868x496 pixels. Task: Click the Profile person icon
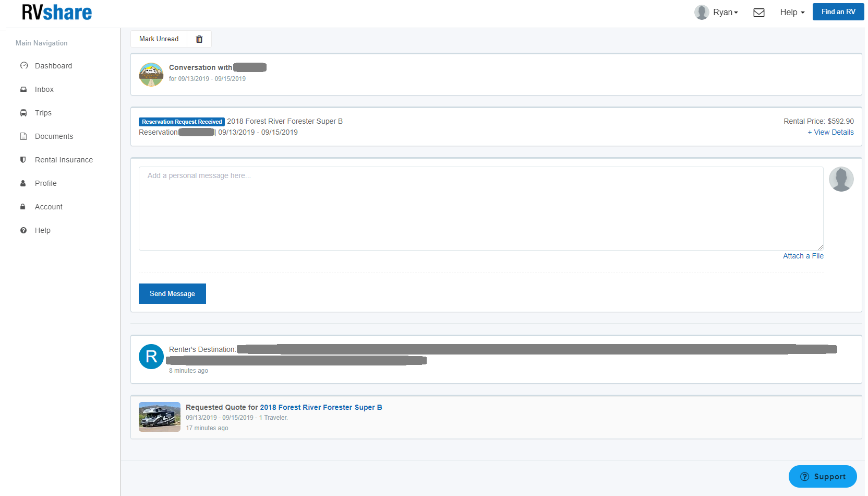23,183
